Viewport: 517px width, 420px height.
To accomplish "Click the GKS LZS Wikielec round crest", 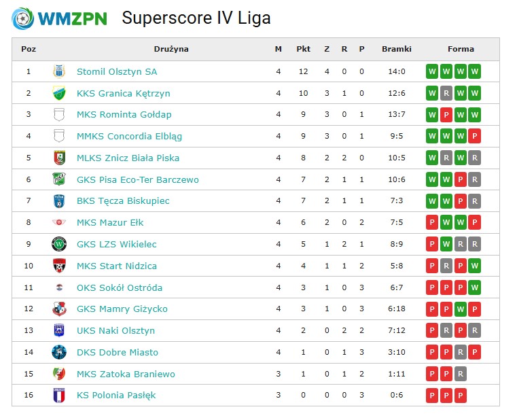I will coord(59,244).
